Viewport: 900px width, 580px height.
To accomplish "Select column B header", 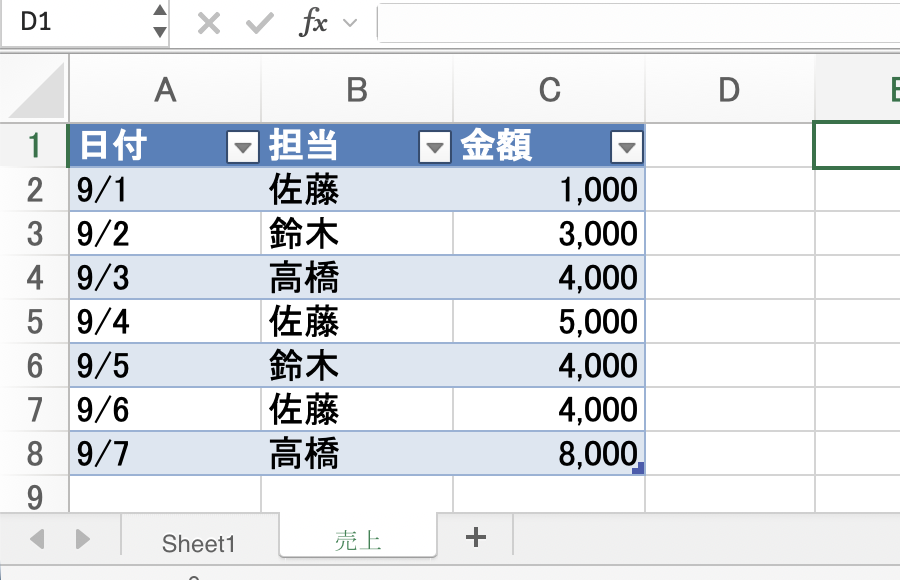I will pos(357,89).
